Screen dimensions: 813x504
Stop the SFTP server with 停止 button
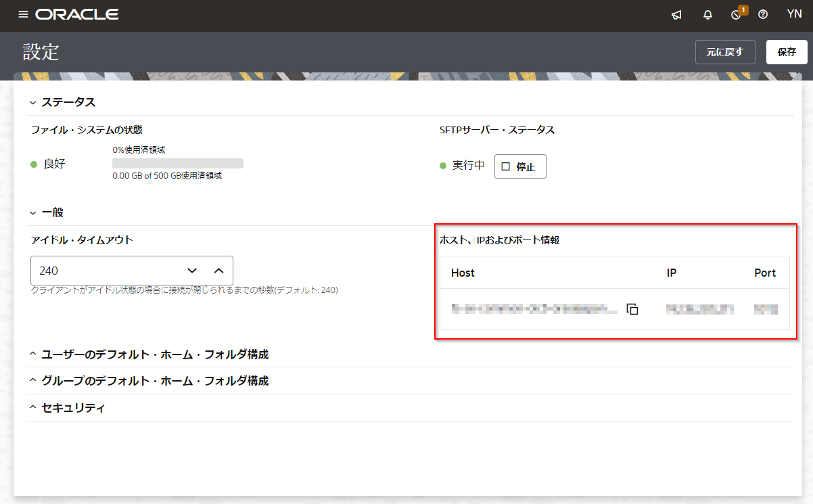(519, 166)
